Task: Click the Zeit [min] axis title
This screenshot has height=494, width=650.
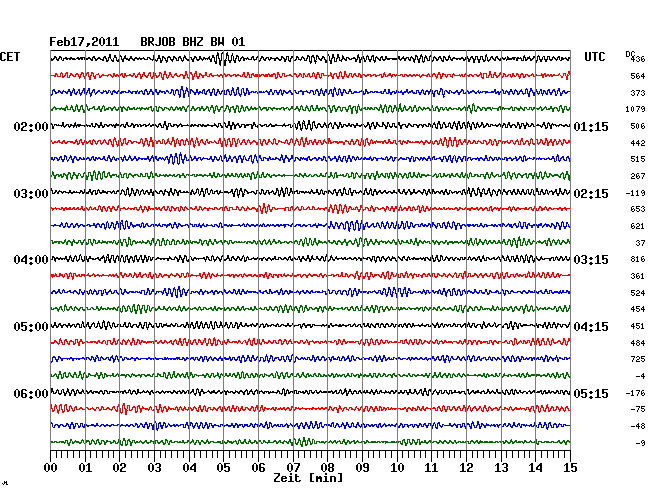Action: coord(308,478)
